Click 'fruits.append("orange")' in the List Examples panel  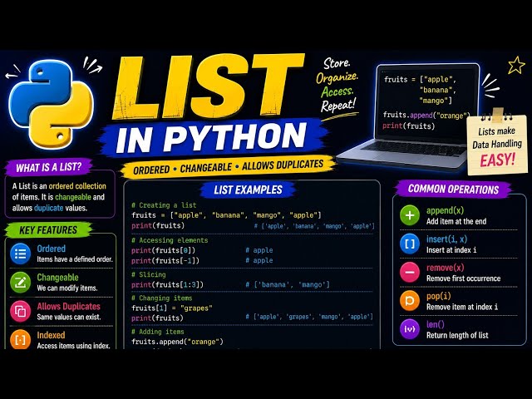(177, 342)
